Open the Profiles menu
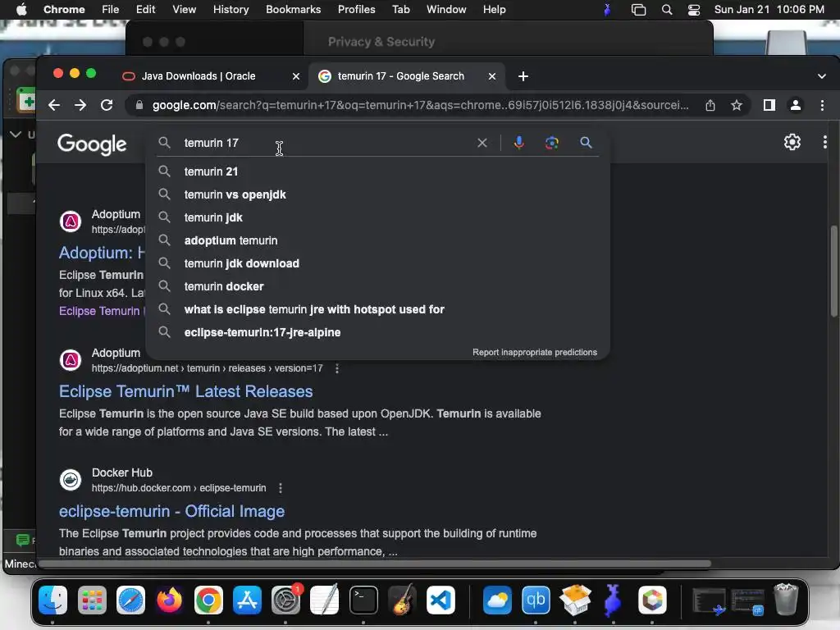 point(356,10)
